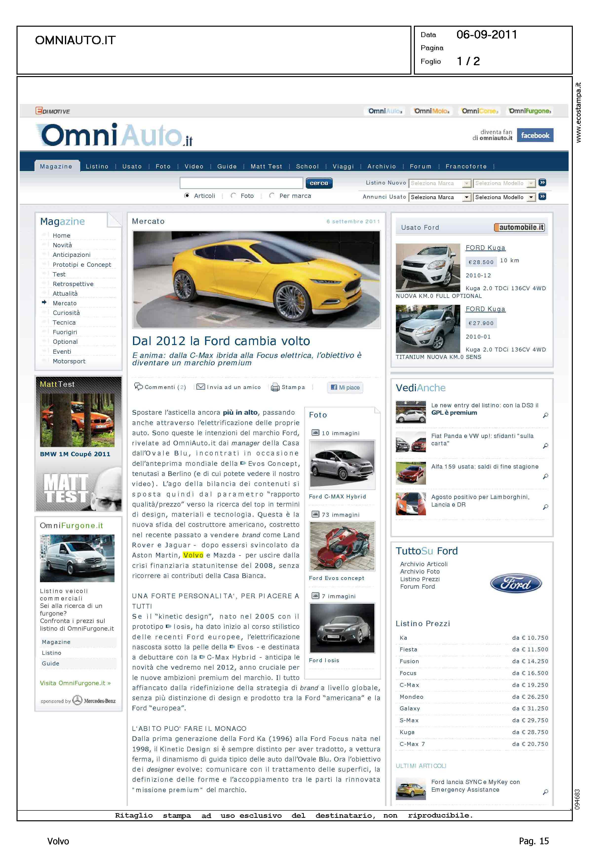Click the Stampa printer icon
Screen dimensions: 616x865
[275, 387]
